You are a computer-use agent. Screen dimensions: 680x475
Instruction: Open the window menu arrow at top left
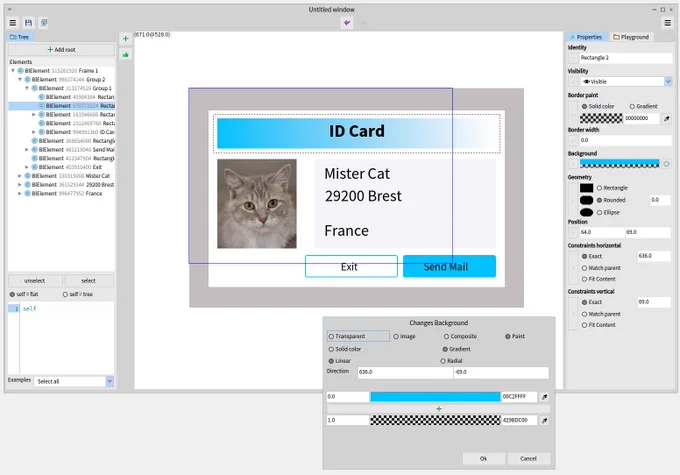[x=10, y=9]
